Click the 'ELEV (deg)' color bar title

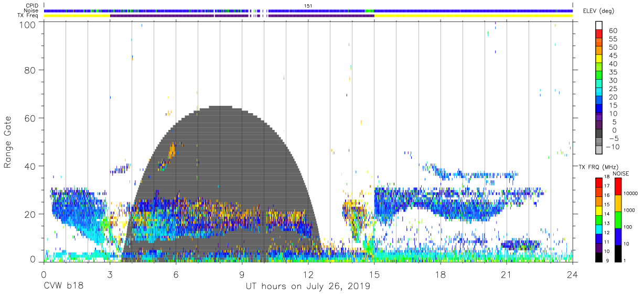pos(599,11)
